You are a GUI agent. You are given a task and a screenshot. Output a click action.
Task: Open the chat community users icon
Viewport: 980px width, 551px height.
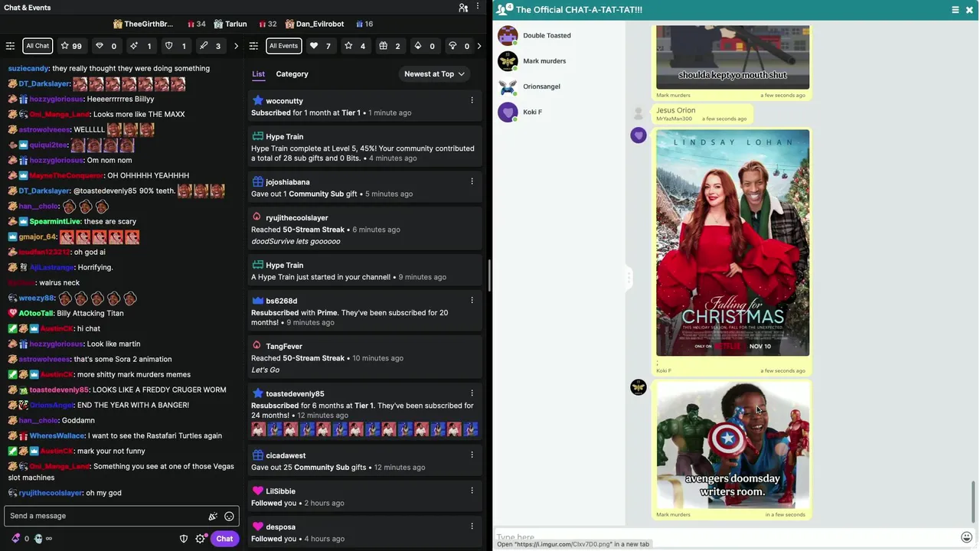coord(463,8)
